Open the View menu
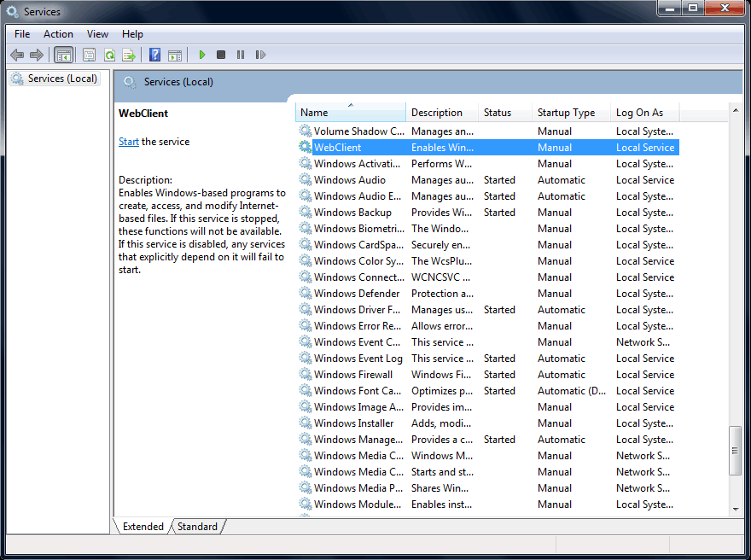The height and width of the screenshot is (560, 751). (97, 34)
